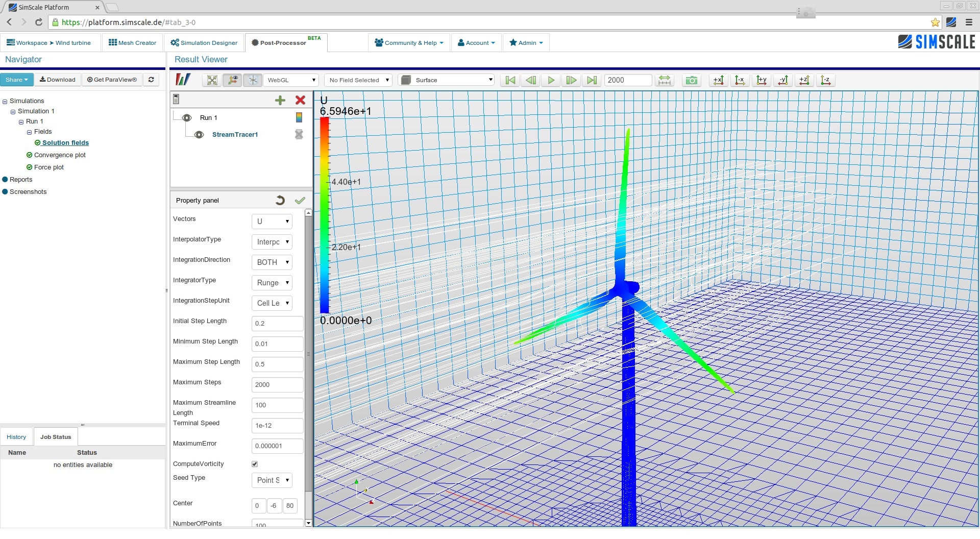Switch to the Mesh Creator tab
The height and width of the screenshot is (539, 980).
point(132,42)
